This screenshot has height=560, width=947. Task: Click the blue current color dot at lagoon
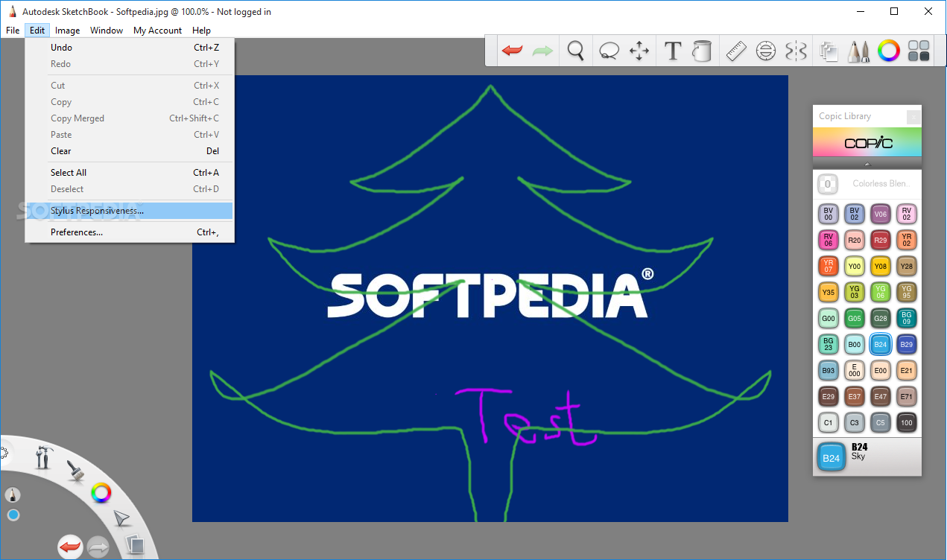pos(13,515)
